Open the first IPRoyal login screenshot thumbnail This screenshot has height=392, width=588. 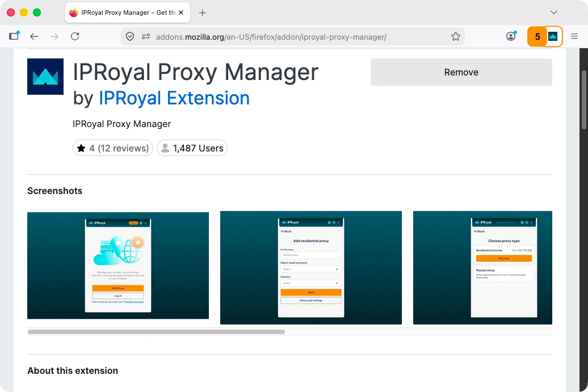(118, 265)
